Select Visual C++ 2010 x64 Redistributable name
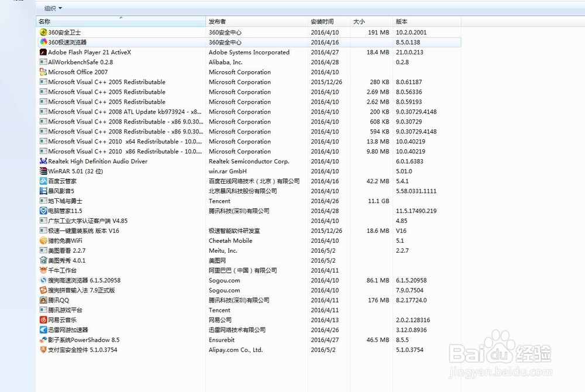Screen dimensions: 585x392 (125, 142)
